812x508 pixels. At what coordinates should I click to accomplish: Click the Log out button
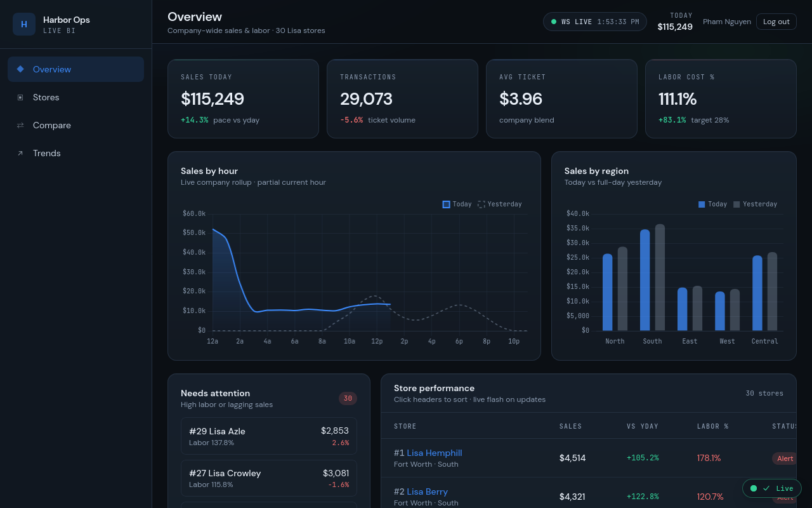pyautogui.click(x=776, y=22)
